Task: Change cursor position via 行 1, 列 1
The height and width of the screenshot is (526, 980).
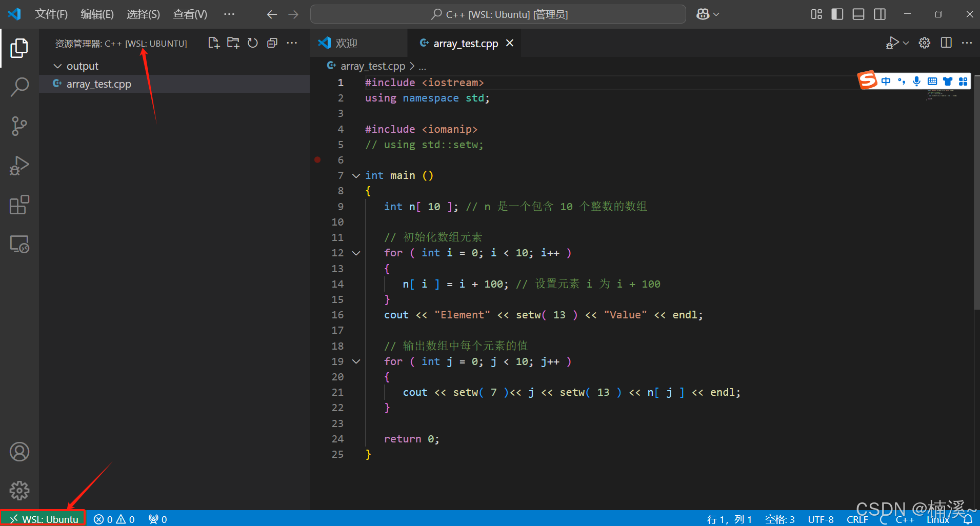Action: click(729, 519)
